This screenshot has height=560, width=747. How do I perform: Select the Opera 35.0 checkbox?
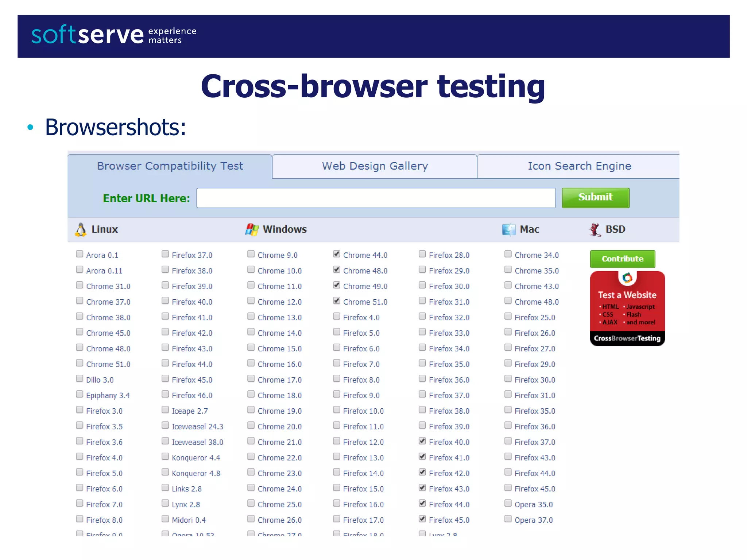point(508,503)
